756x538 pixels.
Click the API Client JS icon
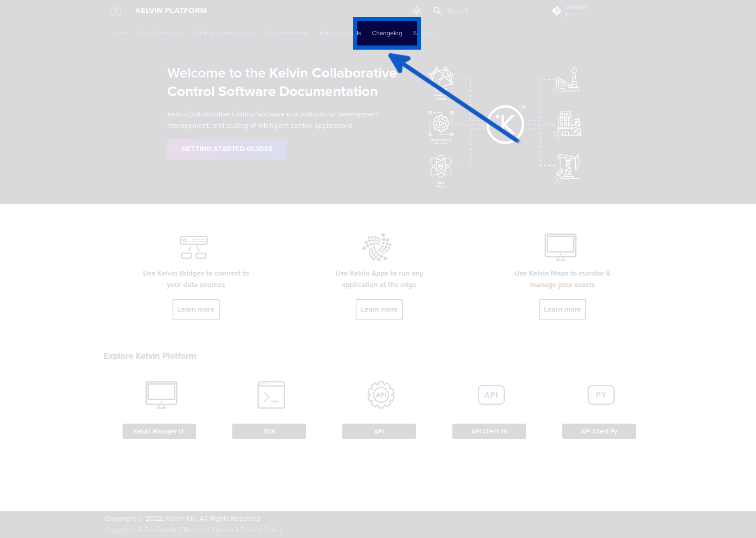[491, 395]
